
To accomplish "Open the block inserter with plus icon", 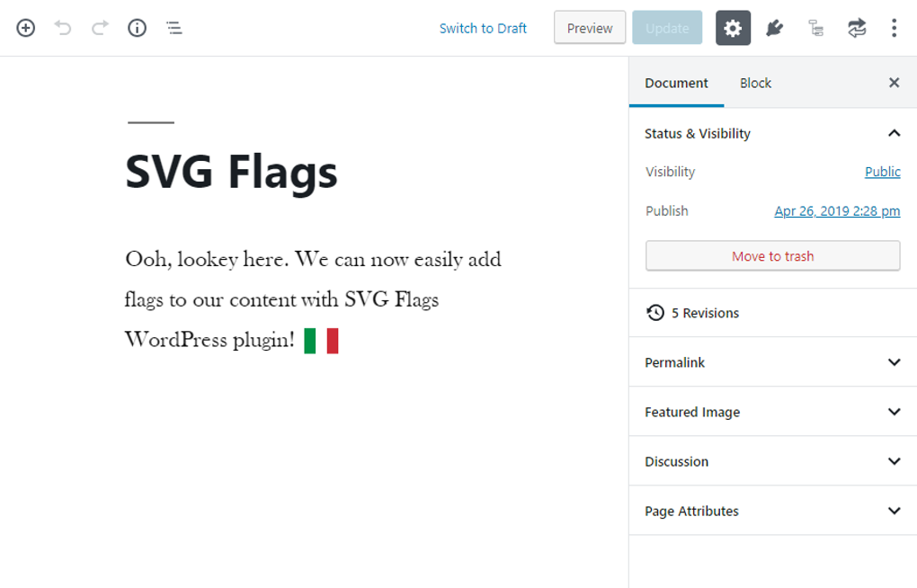I will click(25, 28).
